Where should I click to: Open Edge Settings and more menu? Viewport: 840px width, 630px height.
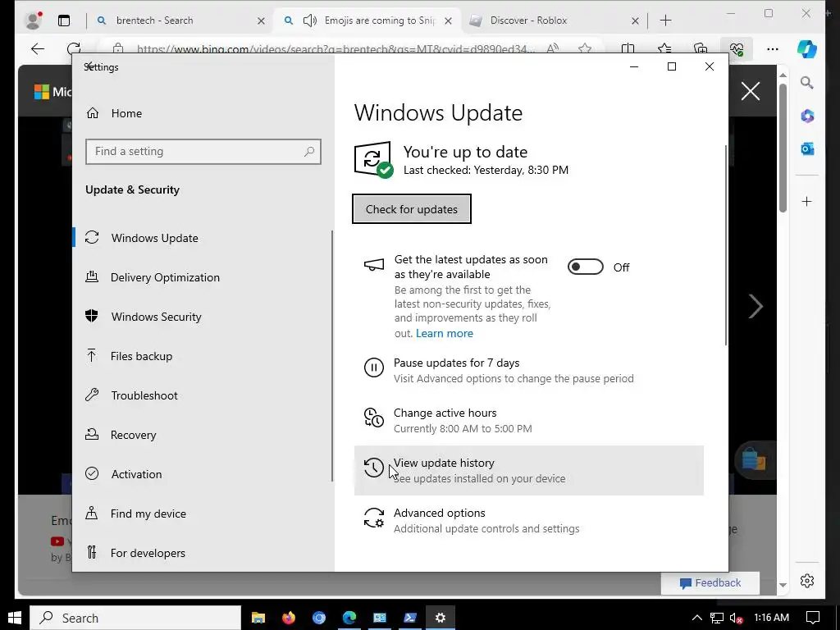(x=773, y=49)
